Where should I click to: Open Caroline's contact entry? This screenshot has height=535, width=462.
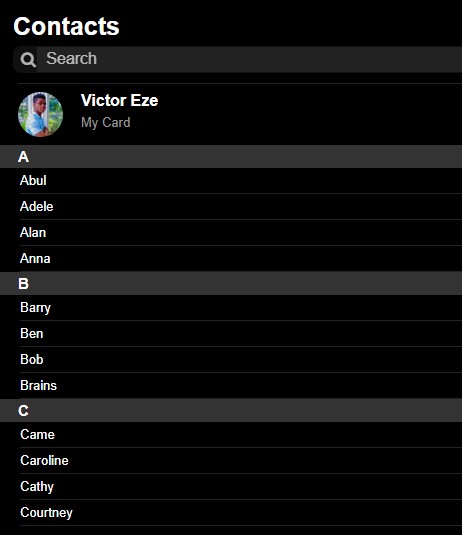pyautogui.click(x=241, y=460)
